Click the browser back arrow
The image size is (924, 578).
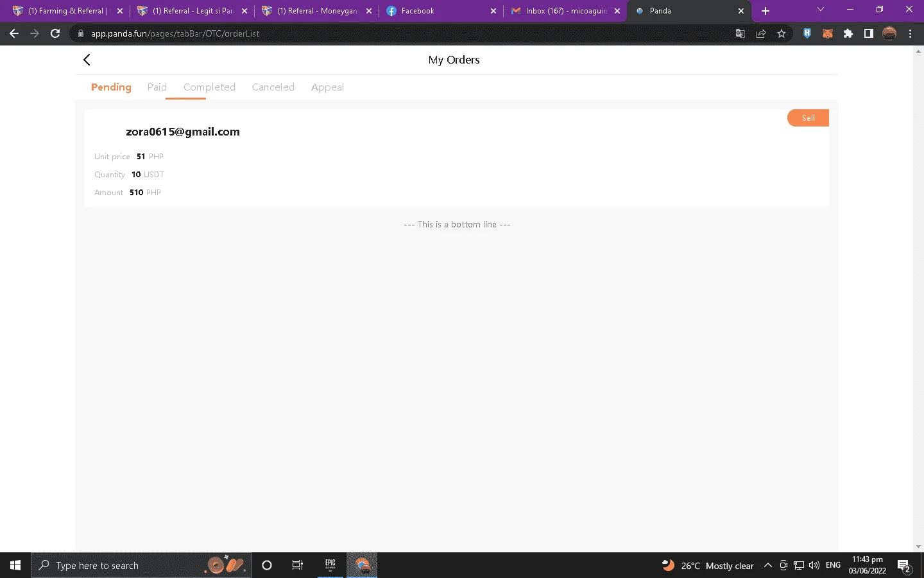pos(14,33)
